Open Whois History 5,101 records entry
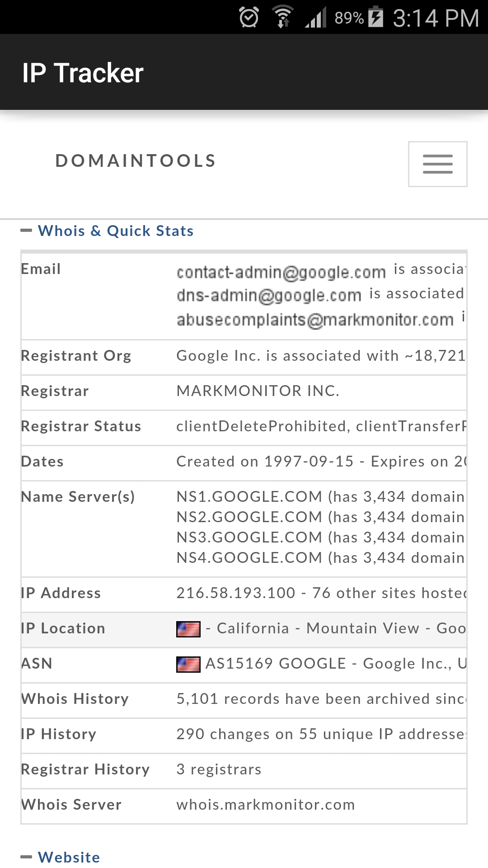This screenshot has width=488, height=868. (321, 699)
